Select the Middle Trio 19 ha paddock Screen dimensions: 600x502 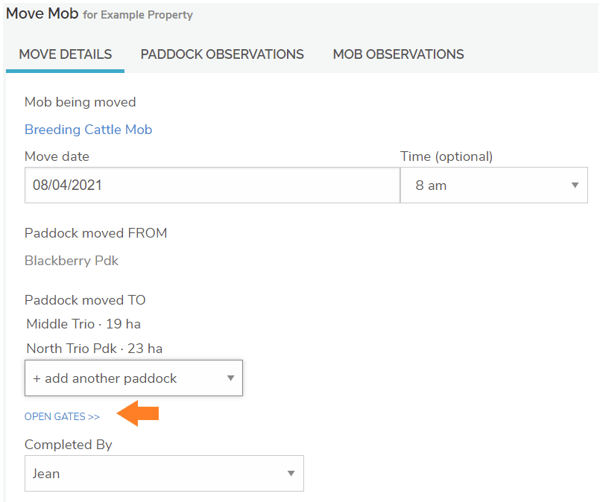point(83,323)
